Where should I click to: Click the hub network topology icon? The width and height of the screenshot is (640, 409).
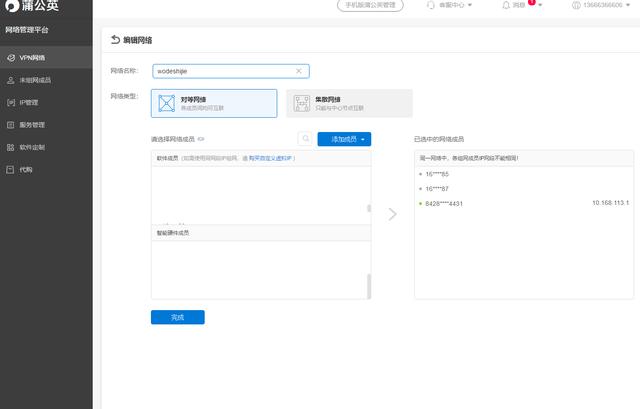(x=302, y=103)
